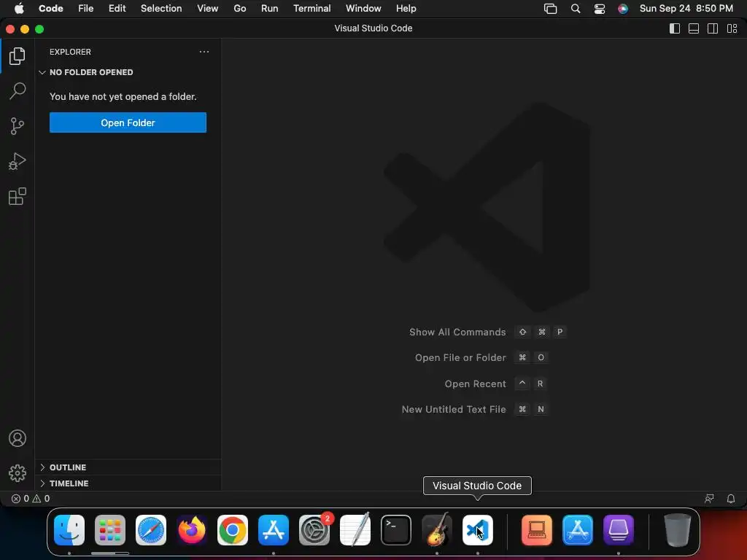
Task: Open Control Center in menu bar
Action: point(600,9)
